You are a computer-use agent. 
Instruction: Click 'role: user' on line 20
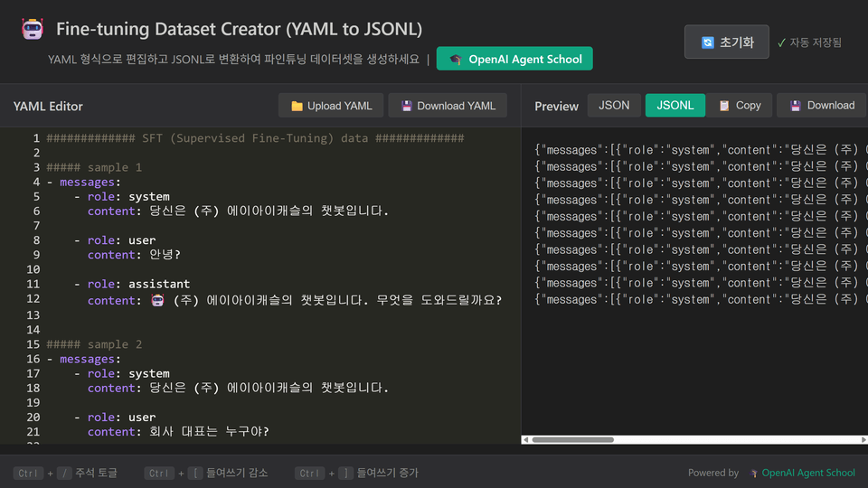[x=122, y=418]
